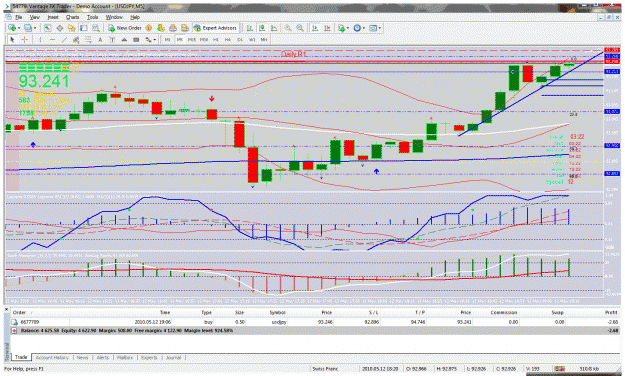The height and width of the screenshot is (376, 625).
Task: Open the Indicators list icon
Action: click(x=342, y=28)
